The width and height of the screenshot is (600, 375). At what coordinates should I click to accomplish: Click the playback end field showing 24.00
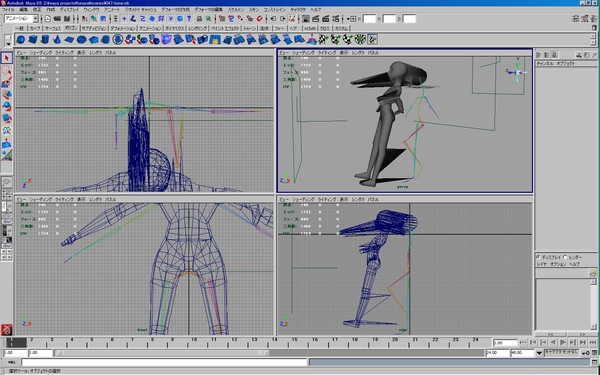pyautogui.click(x=497, y=353)
